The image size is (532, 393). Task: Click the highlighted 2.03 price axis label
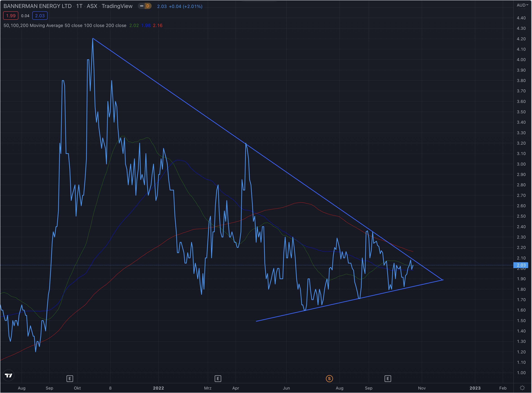(x=521, y=265)
